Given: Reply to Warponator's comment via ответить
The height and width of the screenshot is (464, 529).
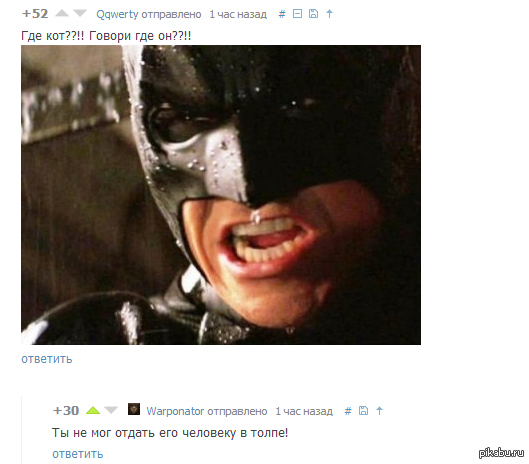Looking at the screenshot, I should (78, 454).
